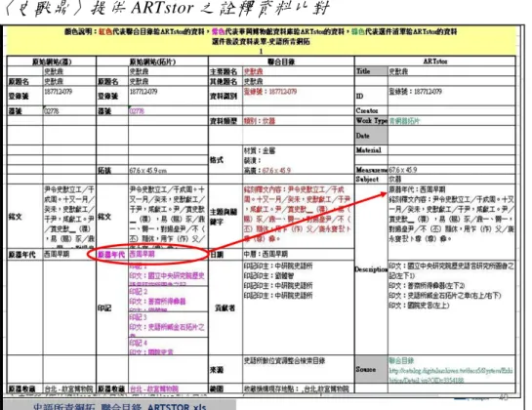This screenshot has height=410, width=532.
Task: Select the Work Type label cell
Action: pos(372,120)
